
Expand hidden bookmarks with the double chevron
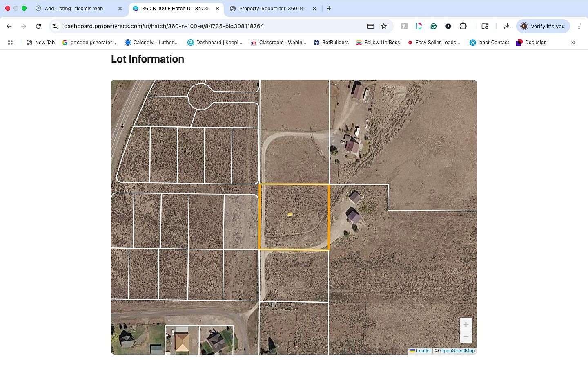(573, 42)
